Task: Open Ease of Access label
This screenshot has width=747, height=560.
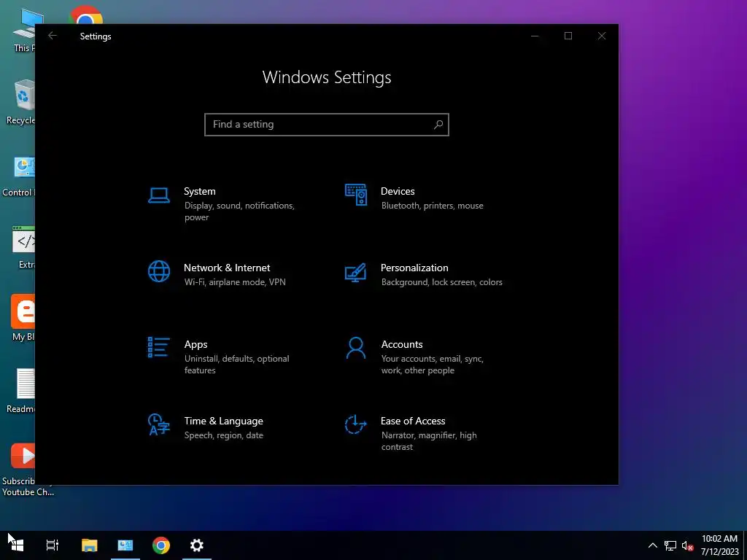Action: (413, 421)
